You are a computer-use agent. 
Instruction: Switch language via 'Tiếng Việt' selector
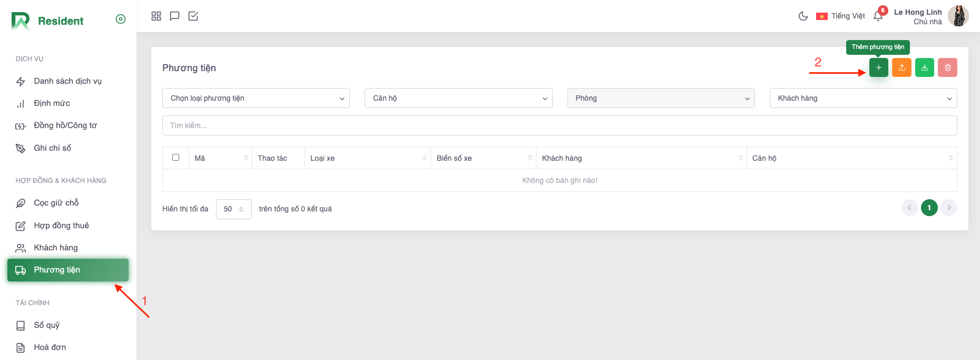(841, 16)
